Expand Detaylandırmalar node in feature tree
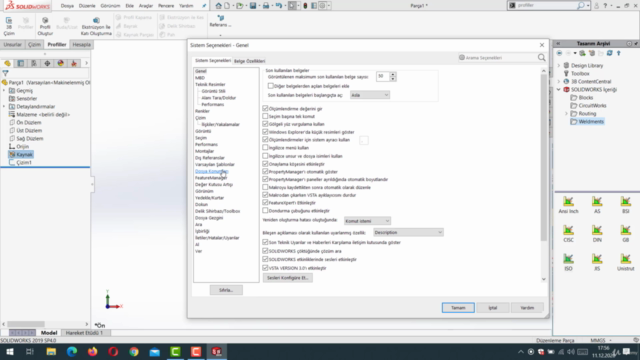 coord(4,107)
